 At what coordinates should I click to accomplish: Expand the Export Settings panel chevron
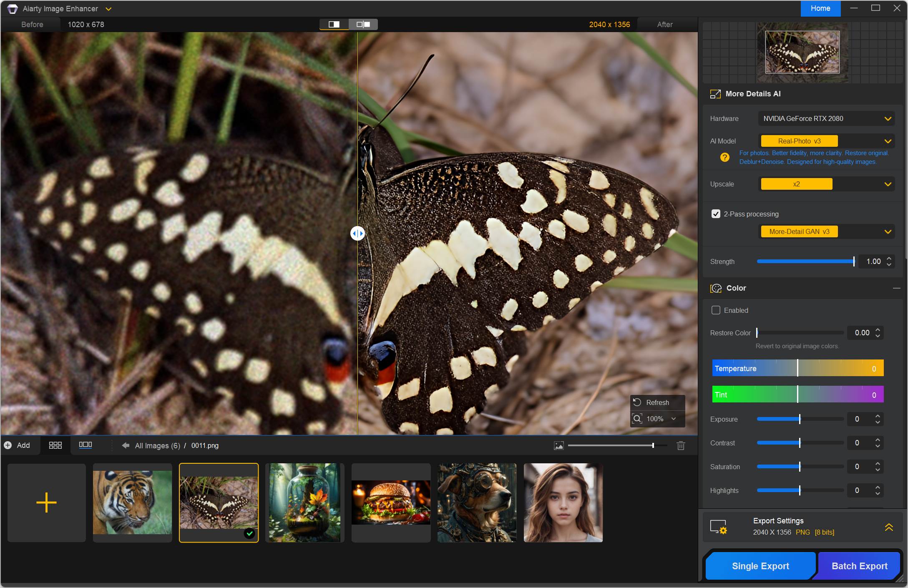(889, 527)
